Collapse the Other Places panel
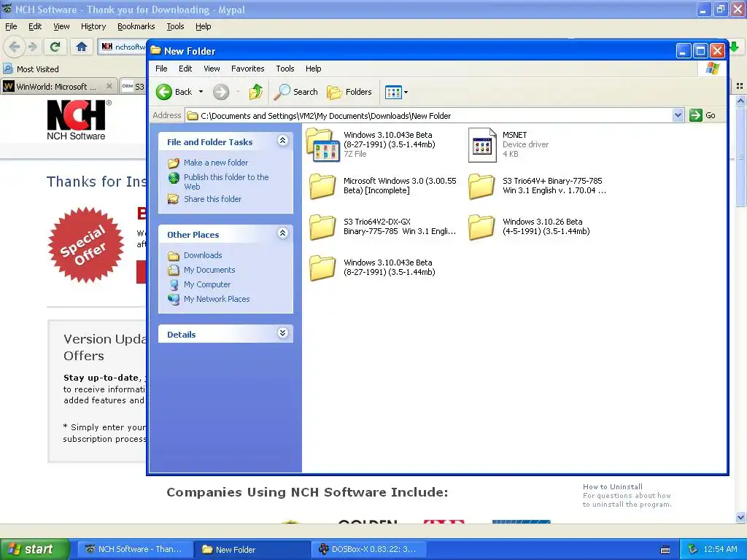 [x=282, y=233]
